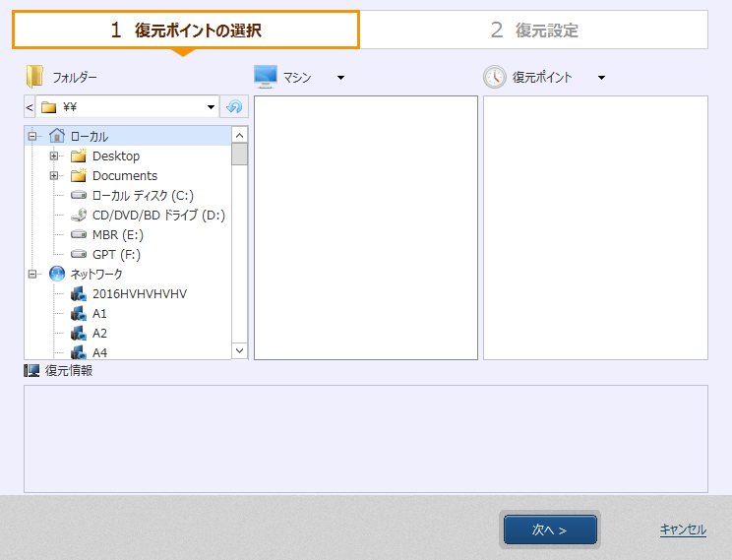732x560 pixels.
Task: Open the folder path dropdown
Action: tap(211, 107)
